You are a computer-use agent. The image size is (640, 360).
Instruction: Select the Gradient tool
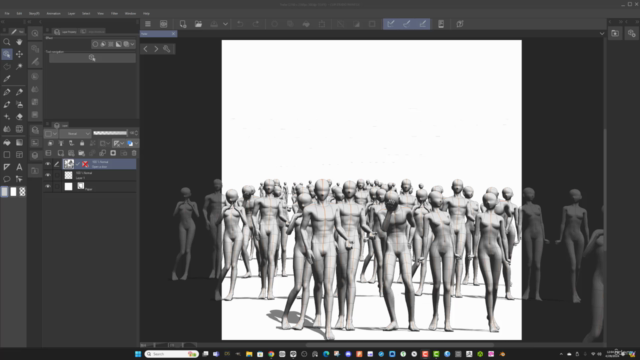pos(19,142)
